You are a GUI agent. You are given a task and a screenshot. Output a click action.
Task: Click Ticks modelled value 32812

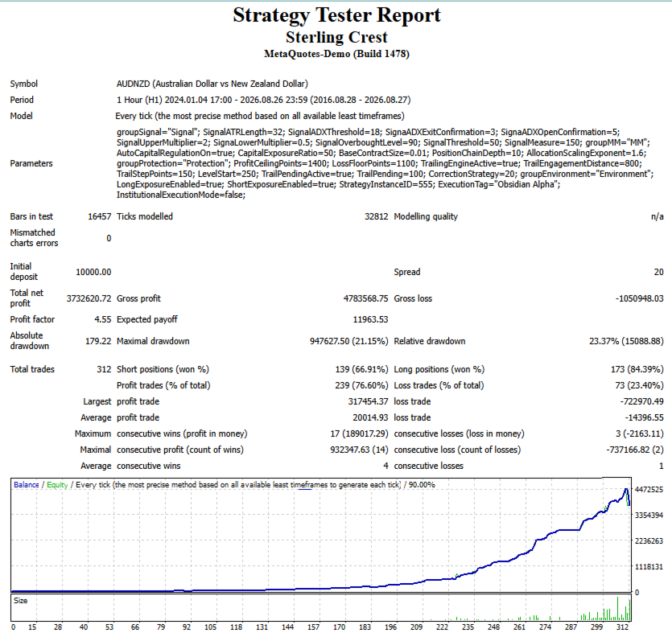coord(377,217)
